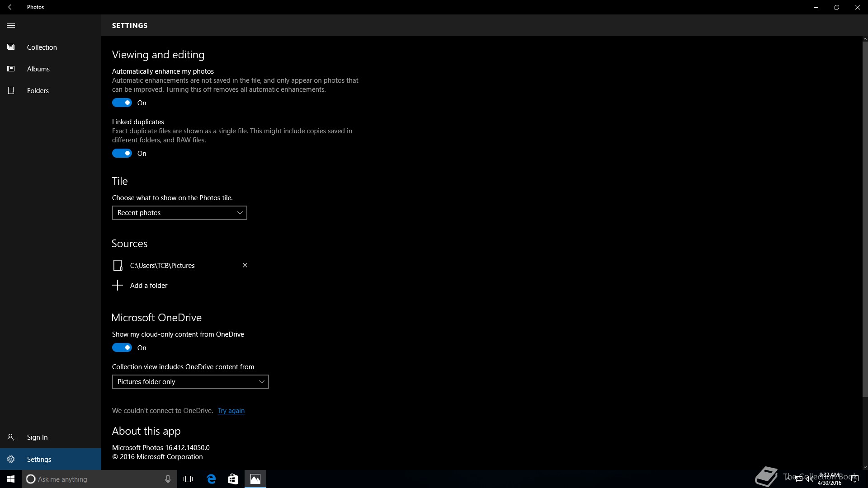Viewport: 868px width, 488px height.
Task: Turn off Automatically enhance my photos
Action: pos(122,103)
